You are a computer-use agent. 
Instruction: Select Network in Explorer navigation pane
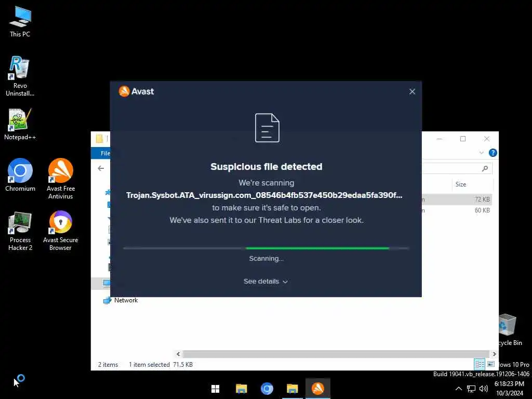pos(121,300)
